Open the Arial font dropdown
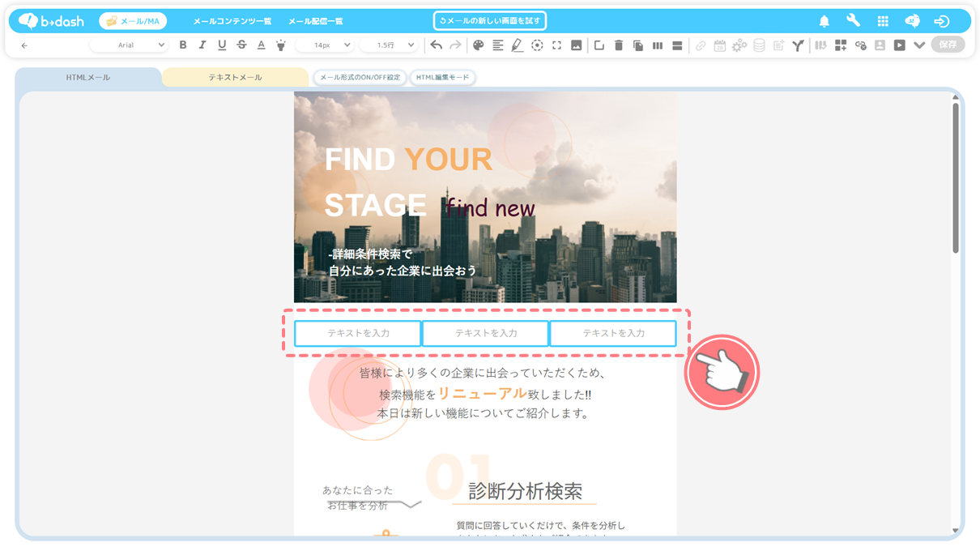The image size is (980, 551). click(130, 45)
